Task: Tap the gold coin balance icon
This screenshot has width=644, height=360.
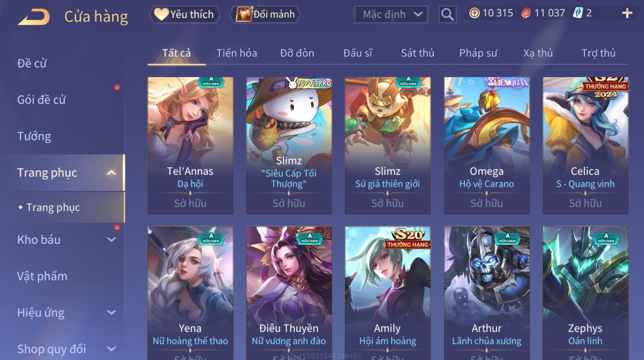Action: point(474,13)
